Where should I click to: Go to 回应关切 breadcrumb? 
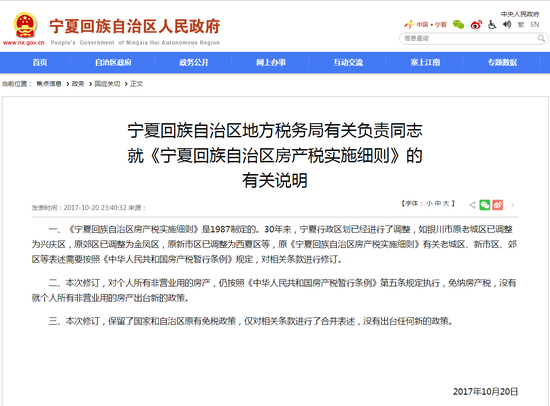[107, 84]
